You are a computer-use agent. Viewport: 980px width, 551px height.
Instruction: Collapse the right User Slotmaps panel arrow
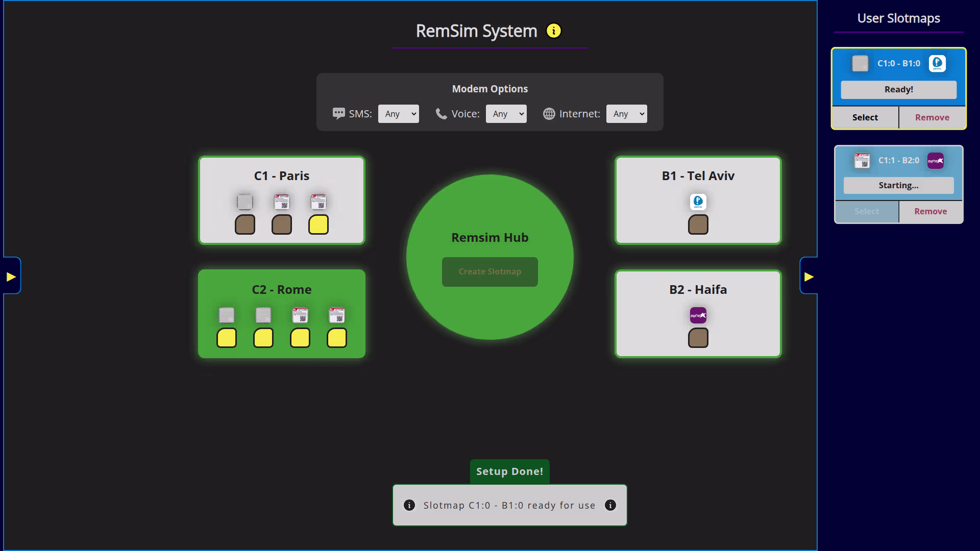click(808, 276)
